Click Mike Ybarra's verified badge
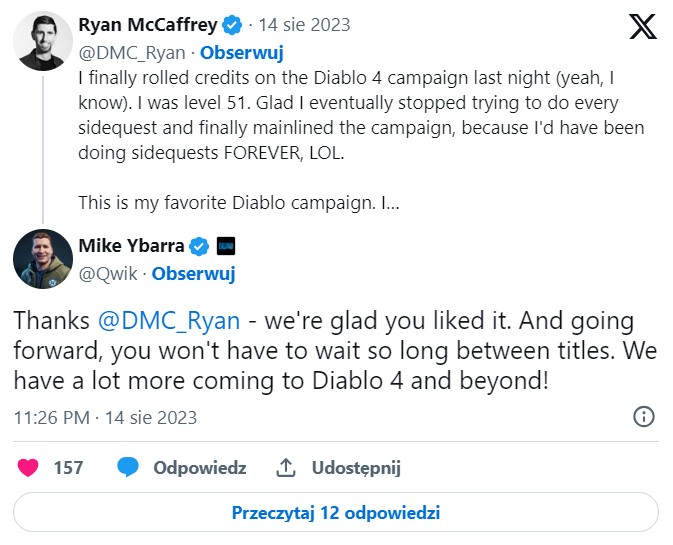Viewport: 673px width, 545px height. (x=199, y=247)
